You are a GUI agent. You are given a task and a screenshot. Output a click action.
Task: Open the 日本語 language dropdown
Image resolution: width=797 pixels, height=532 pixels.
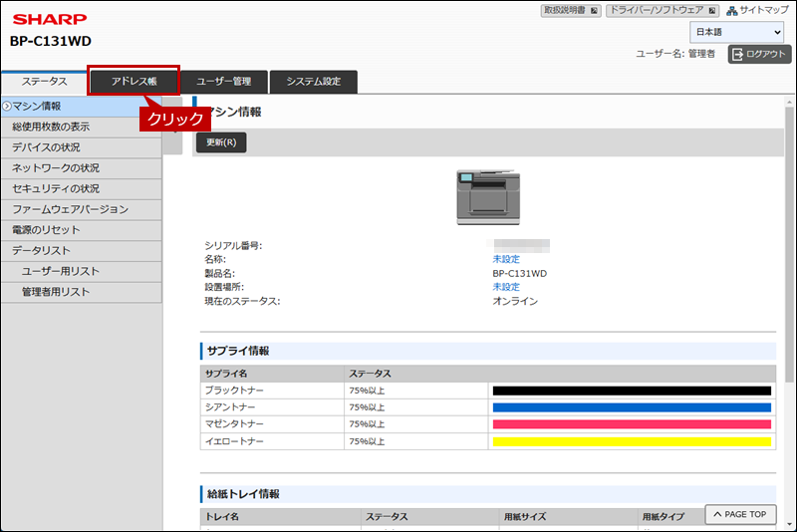[x=737, y=32]
